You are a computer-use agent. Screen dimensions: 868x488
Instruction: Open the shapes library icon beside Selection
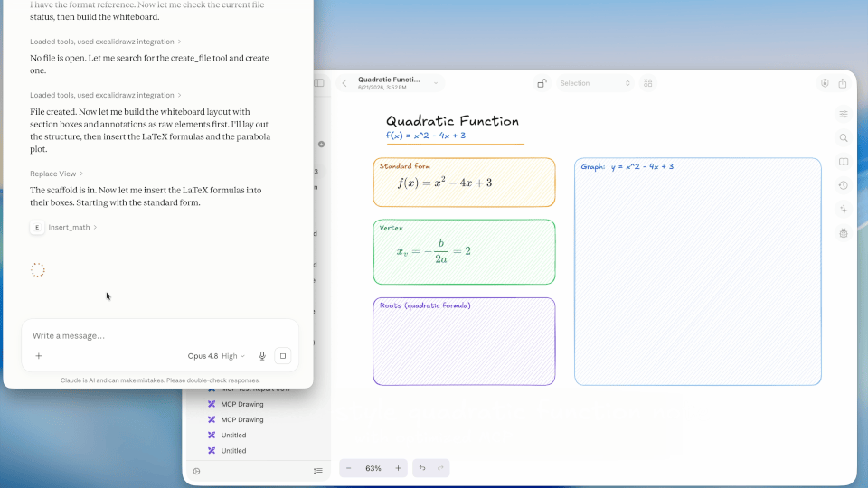click(x=647, y=83)
